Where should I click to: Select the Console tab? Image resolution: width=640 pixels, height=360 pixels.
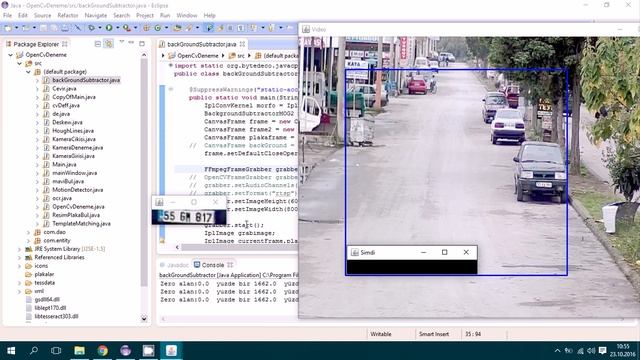213,265
